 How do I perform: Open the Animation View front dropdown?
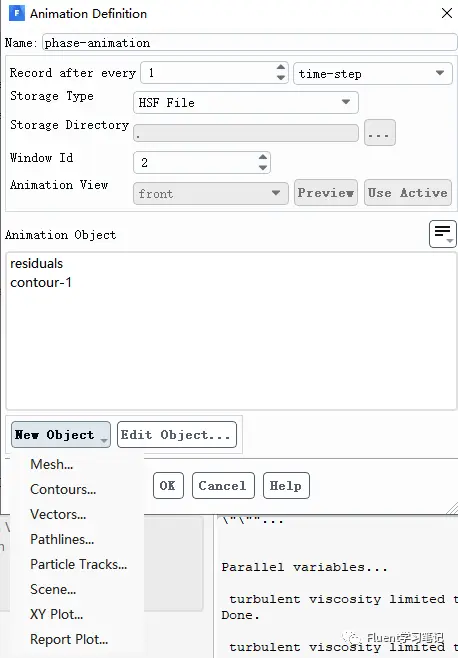click(x=211, y=193)
